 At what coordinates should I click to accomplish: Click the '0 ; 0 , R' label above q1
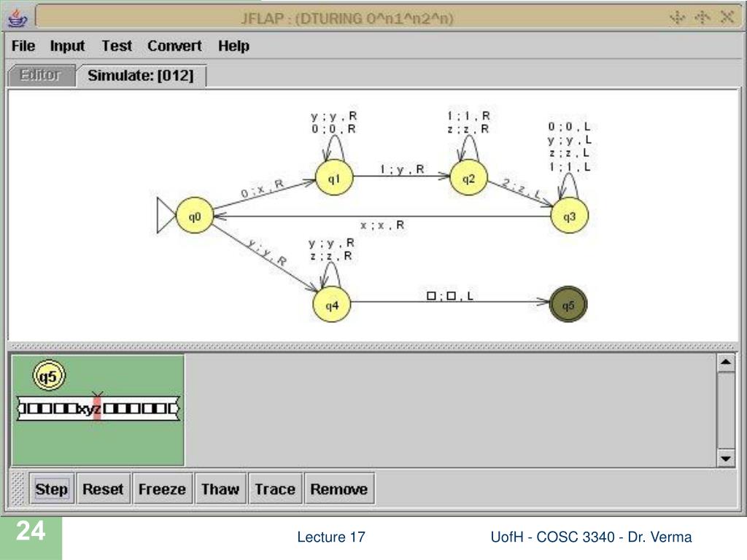[333, 128]
